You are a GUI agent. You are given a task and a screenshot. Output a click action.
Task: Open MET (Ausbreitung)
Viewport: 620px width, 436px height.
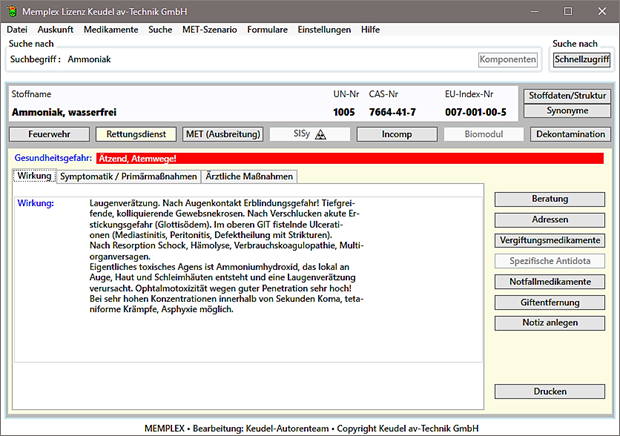click(223, 134)
